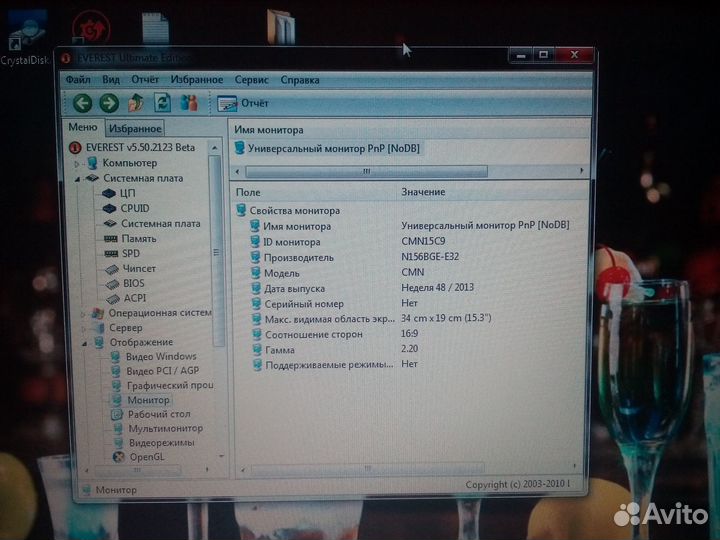Open the Справка menu
The height and width of the screenshot is (540, 720).
[x=299, y=80]
